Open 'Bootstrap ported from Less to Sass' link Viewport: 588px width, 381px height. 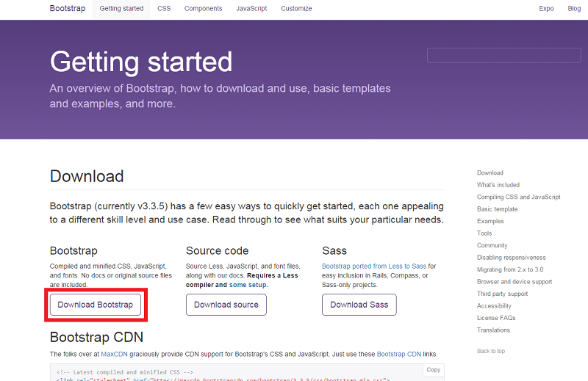tap(374, 266)
